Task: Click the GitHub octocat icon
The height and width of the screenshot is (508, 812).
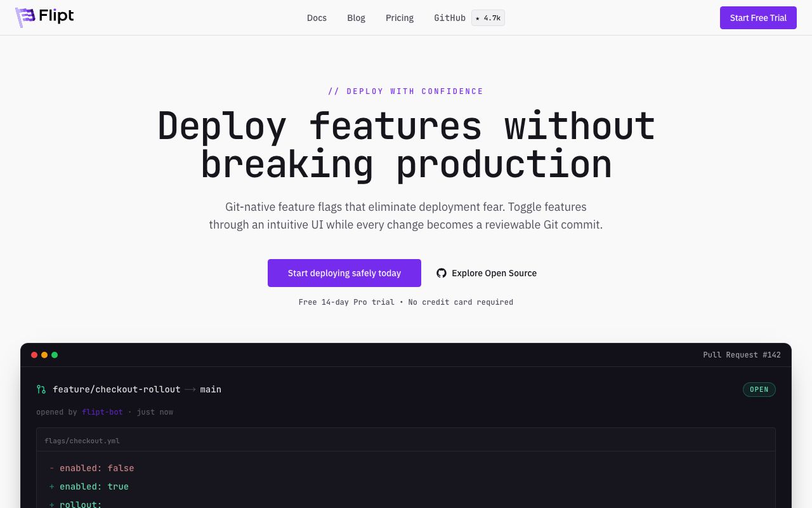Action: pos(442,273)
